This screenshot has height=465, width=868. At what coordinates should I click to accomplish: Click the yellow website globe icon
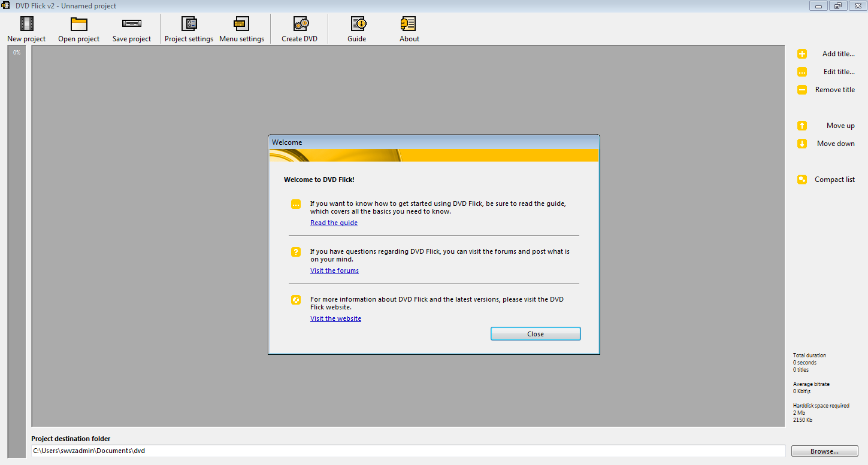tap(296, 300)
